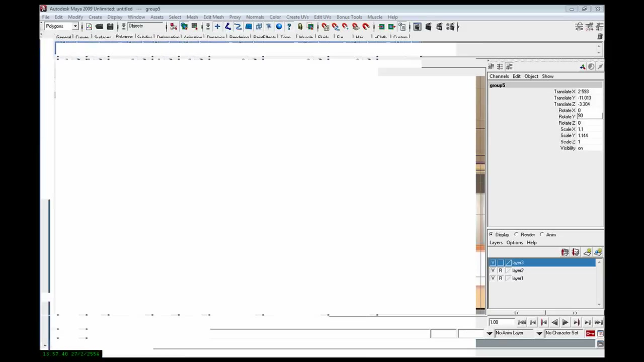Create new layer from selected objects icon
Viewport: 644px width, 362px height.
[598, 252]
